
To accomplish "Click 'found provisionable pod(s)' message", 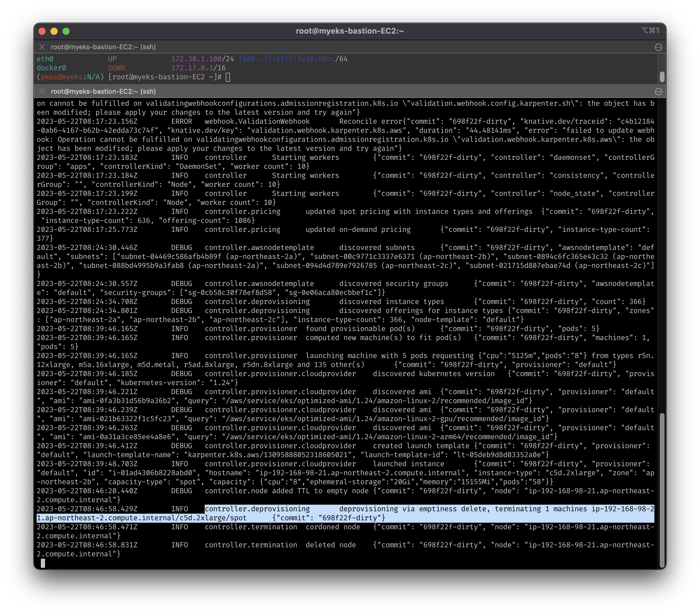I will click(360, 329).
